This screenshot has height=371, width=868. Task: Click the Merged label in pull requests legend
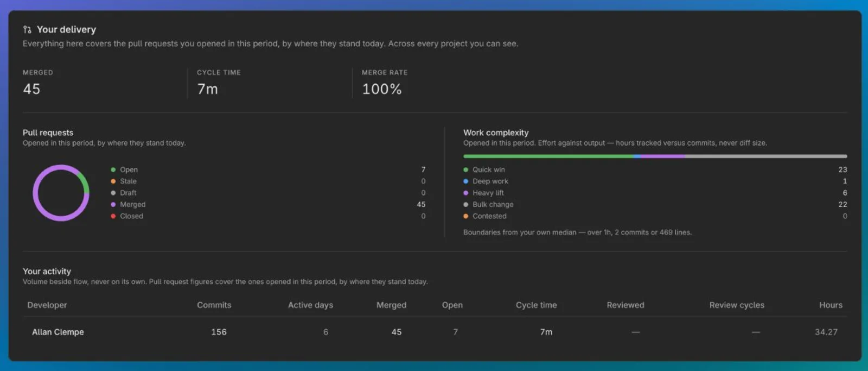(x=133, y=205)
